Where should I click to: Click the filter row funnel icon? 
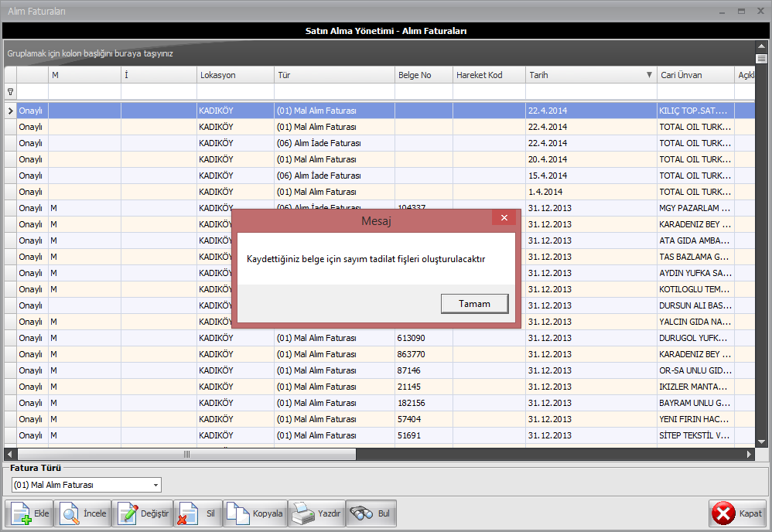pos(10,91)
